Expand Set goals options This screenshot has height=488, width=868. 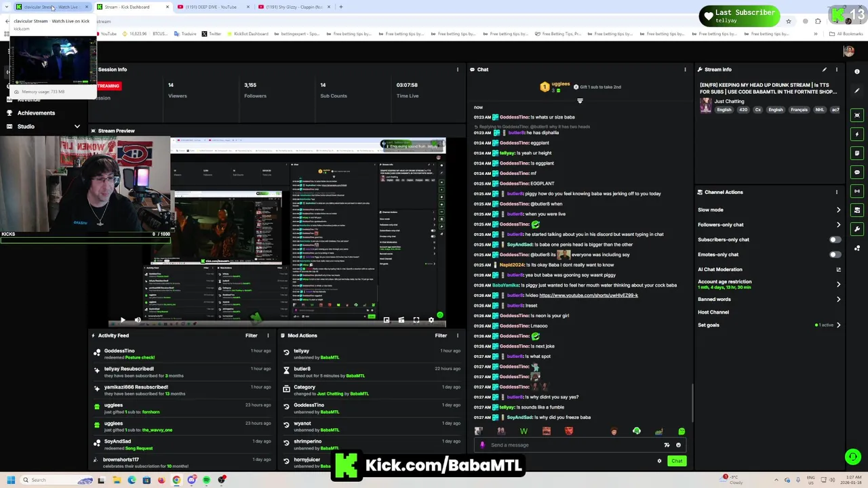coord(839,325)
